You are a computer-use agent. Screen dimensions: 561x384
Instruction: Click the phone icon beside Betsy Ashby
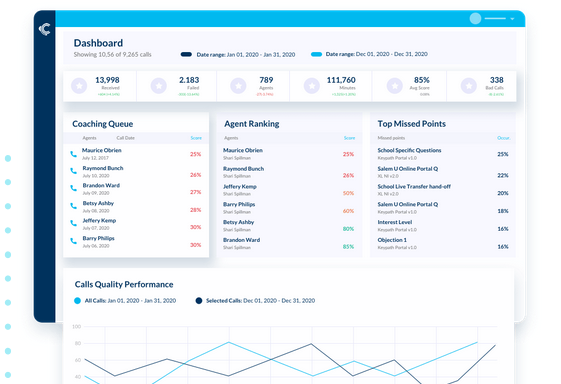[73, 206]
